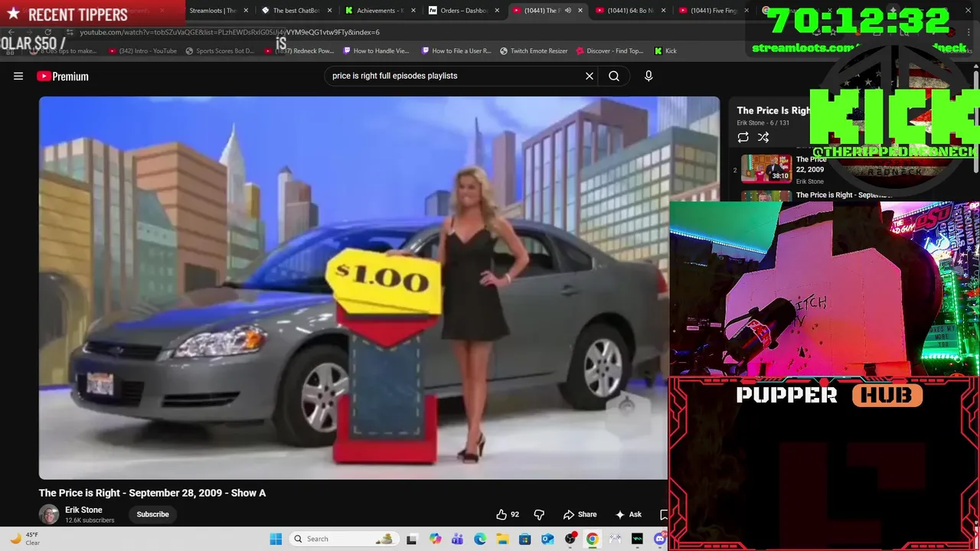Switch to Google Chrome taskbar icon

point(592,539)
